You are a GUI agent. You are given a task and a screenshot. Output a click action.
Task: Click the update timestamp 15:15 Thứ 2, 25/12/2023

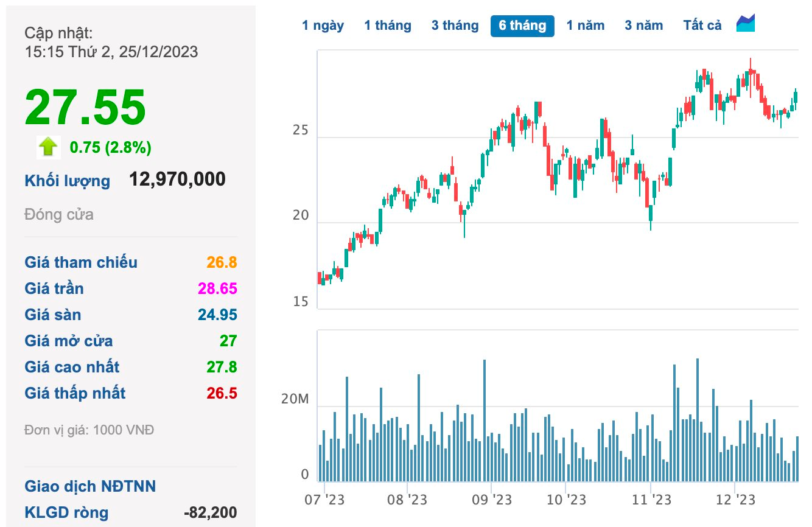coord(111,52)
